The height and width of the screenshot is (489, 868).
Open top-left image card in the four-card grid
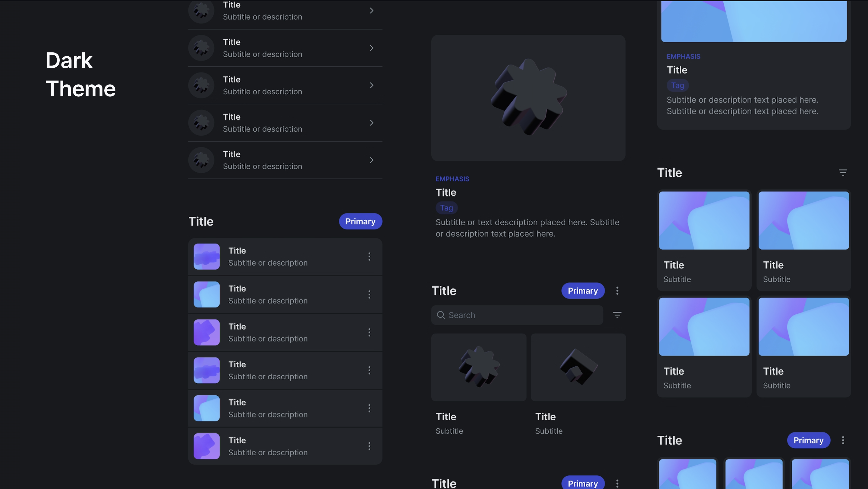click(x=704, y=240)
